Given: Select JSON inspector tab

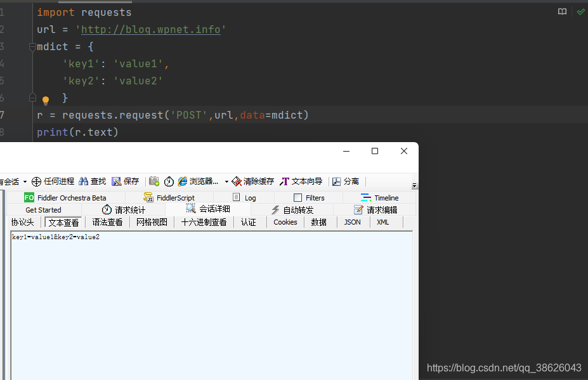Looking at the screenshot, I should click(353, 223).
